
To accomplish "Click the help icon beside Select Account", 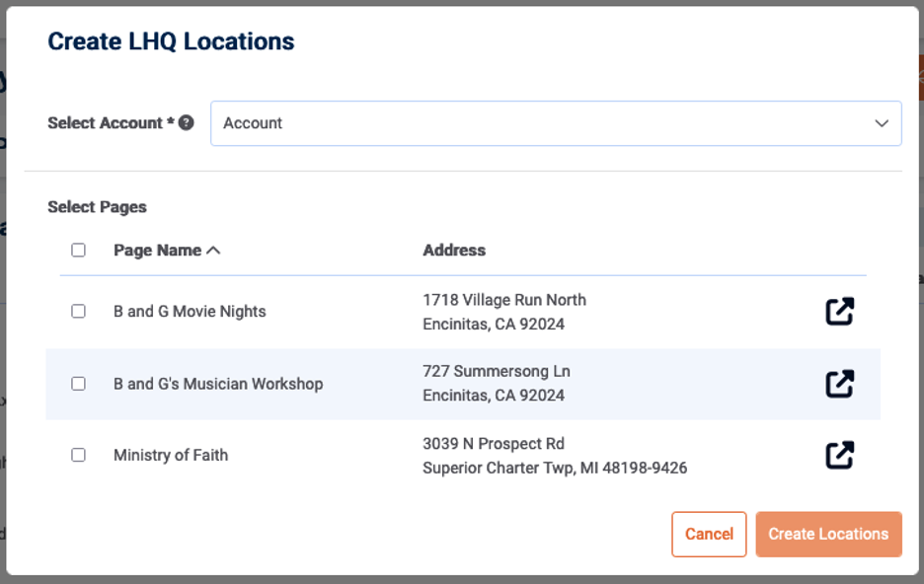I will point(186,123).
